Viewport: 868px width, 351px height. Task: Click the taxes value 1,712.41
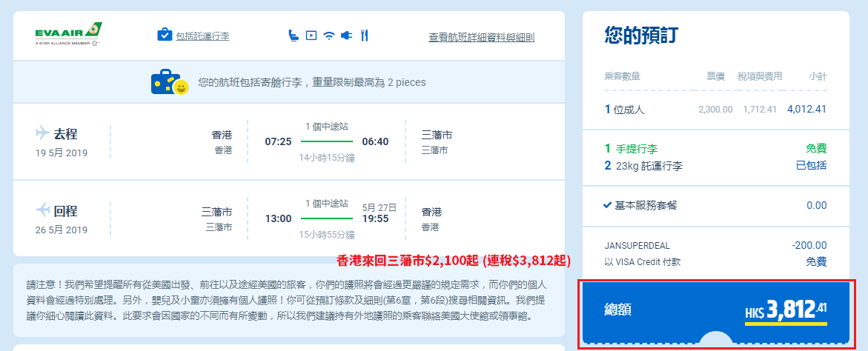coord(760,110)
